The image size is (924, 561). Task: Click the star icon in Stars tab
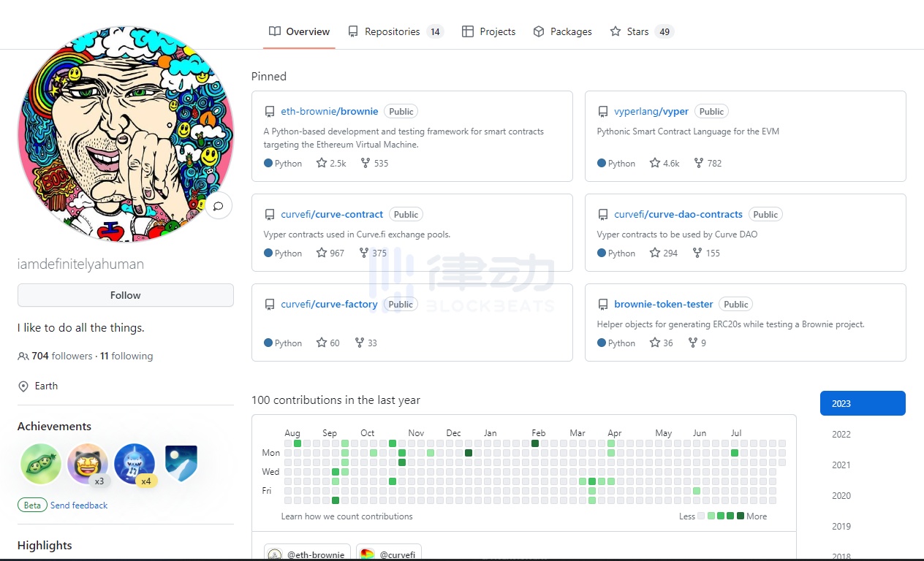point(616,31)
